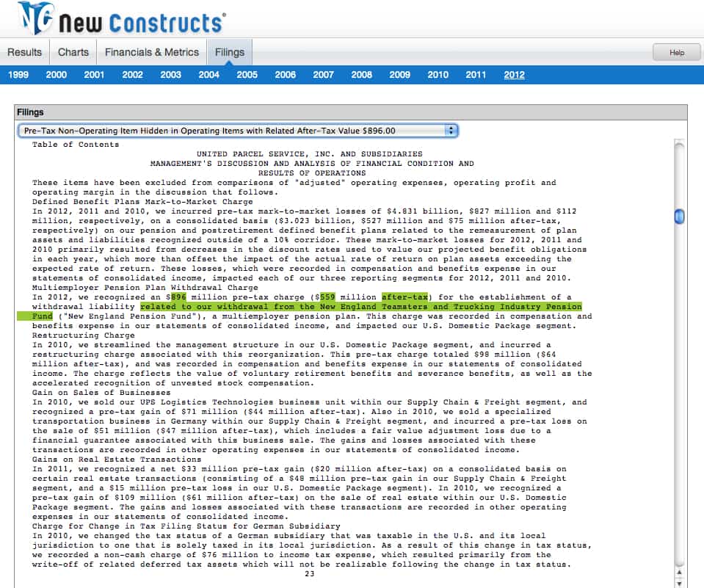Click the highlighted $896 amount
The height and width of the screenshot is (588, 704).
pyautogui.click(x=178, y=297)
